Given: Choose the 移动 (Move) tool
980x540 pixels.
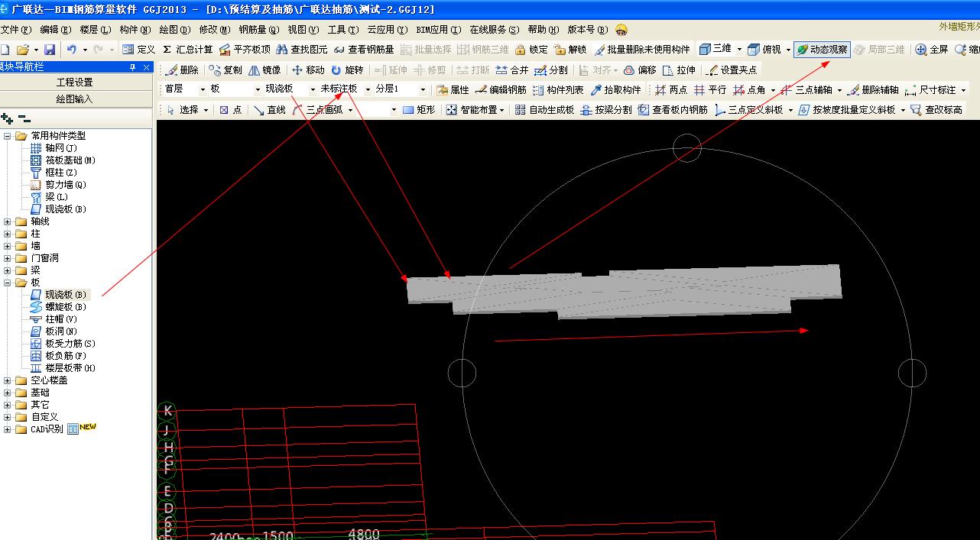Looking at the screenshot, I should pos(308,70).
